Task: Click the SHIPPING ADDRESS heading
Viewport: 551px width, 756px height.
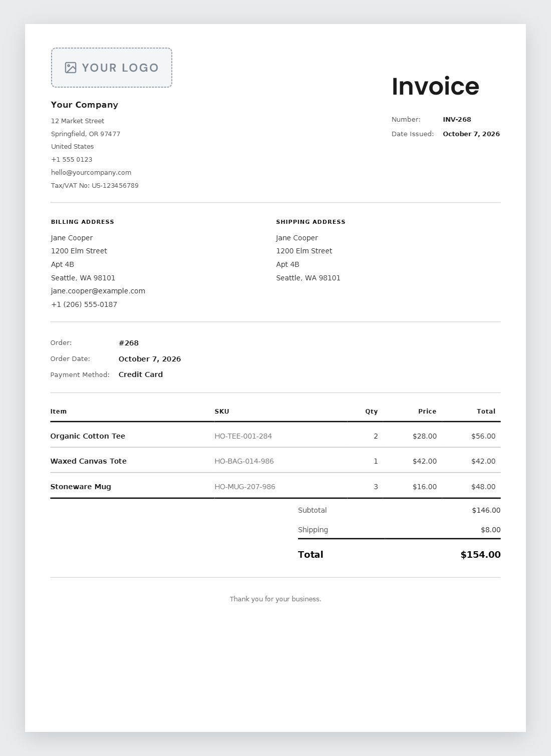Action: tap(311, 222)
